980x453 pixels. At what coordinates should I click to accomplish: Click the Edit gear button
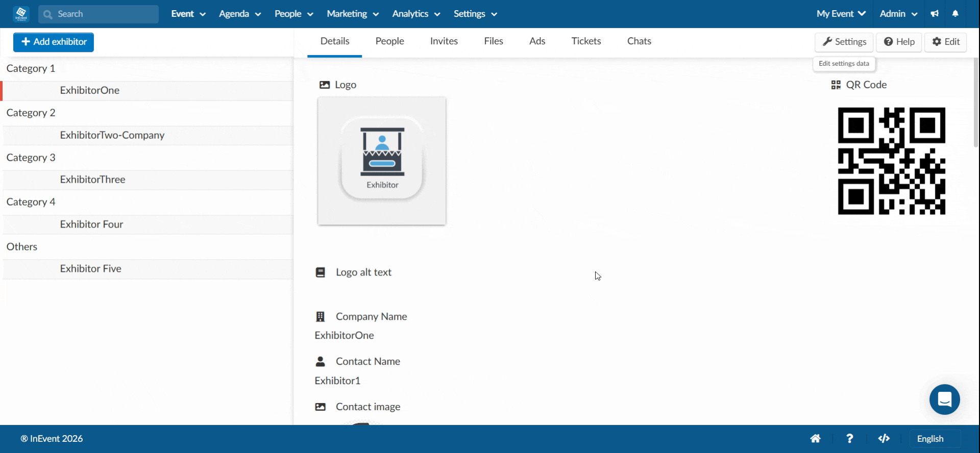946,42
